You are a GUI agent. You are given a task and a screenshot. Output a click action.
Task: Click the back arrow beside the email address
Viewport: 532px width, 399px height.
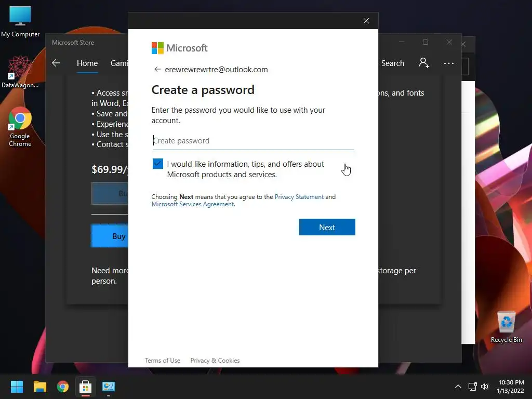[x=157, y=69]
